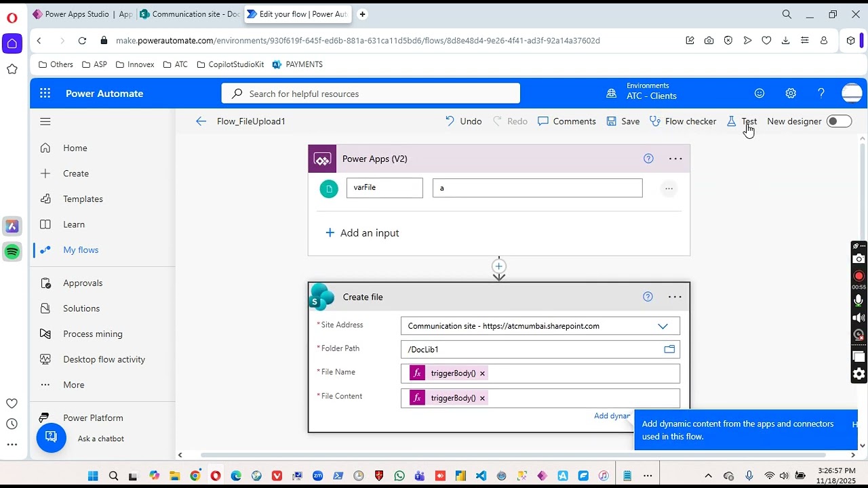Click the SharePoint Create file connector icon
This screenshot has width=868, height=488.
[x=322, y=297]
